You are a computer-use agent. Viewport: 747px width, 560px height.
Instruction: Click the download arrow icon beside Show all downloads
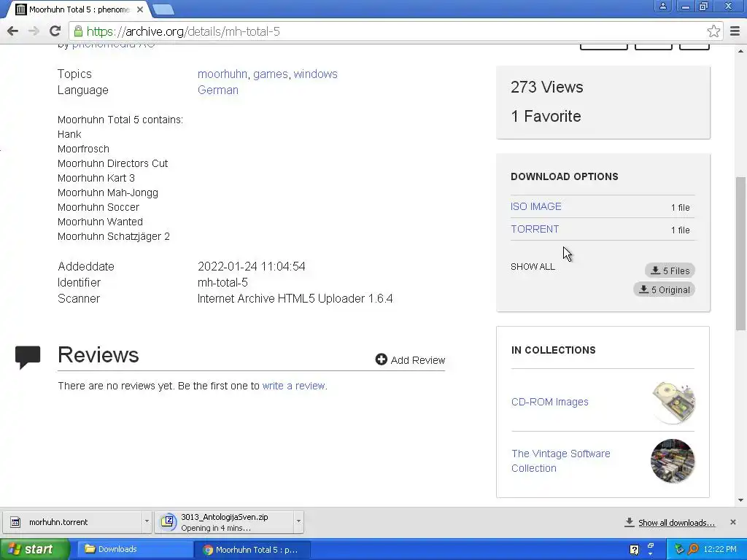(630, 522)
